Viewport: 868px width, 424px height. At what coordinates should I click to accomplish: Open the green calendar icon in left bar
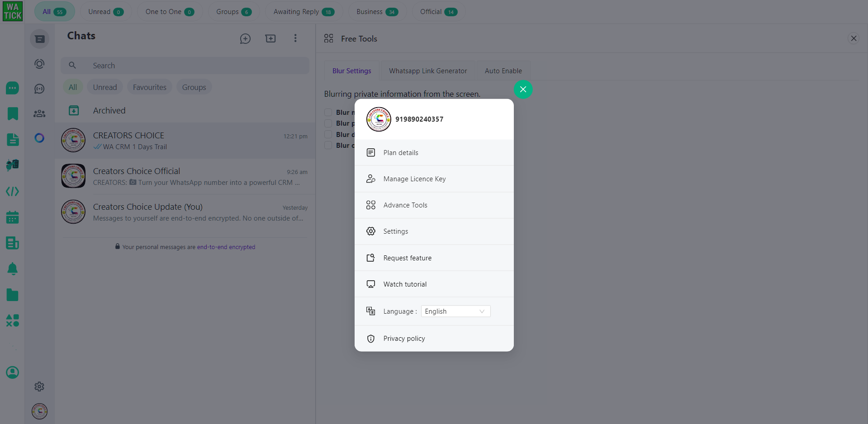point(13,217)
